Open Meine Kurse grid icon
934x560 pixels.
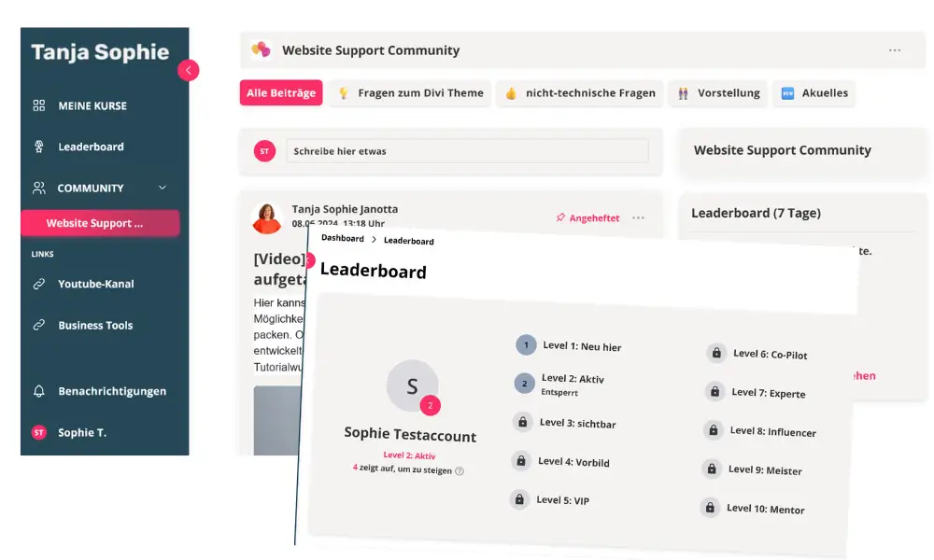pyautogui.click(x=38, y=105)
